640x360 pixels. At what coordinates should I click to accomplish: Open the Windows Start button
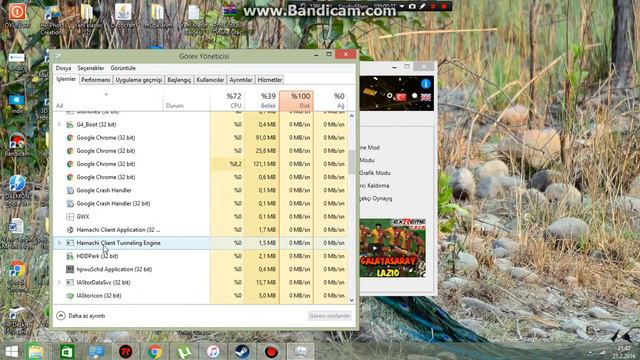point(12,351)
